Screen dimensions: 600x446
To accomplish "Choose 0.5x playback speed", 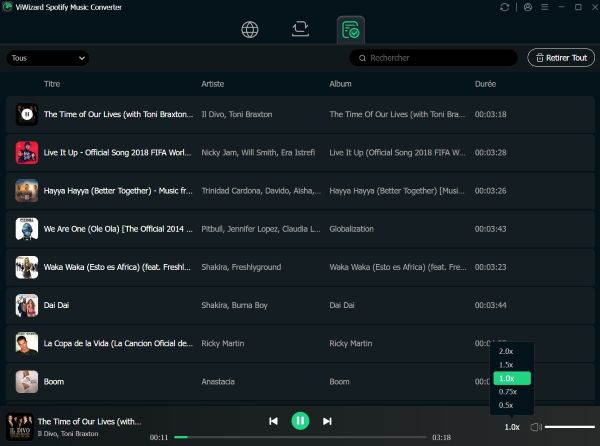I will [512, 405].
